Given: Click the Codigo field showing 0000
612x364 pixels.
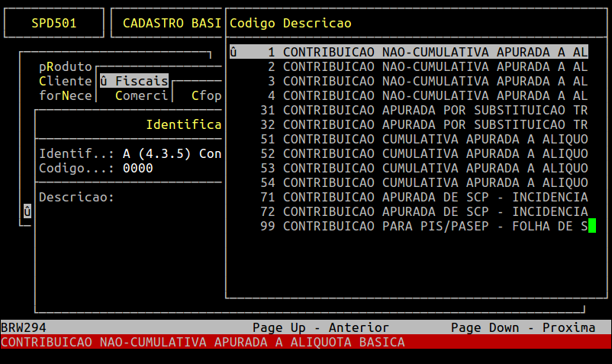Looking at the screenshot, I should point(137,168).
